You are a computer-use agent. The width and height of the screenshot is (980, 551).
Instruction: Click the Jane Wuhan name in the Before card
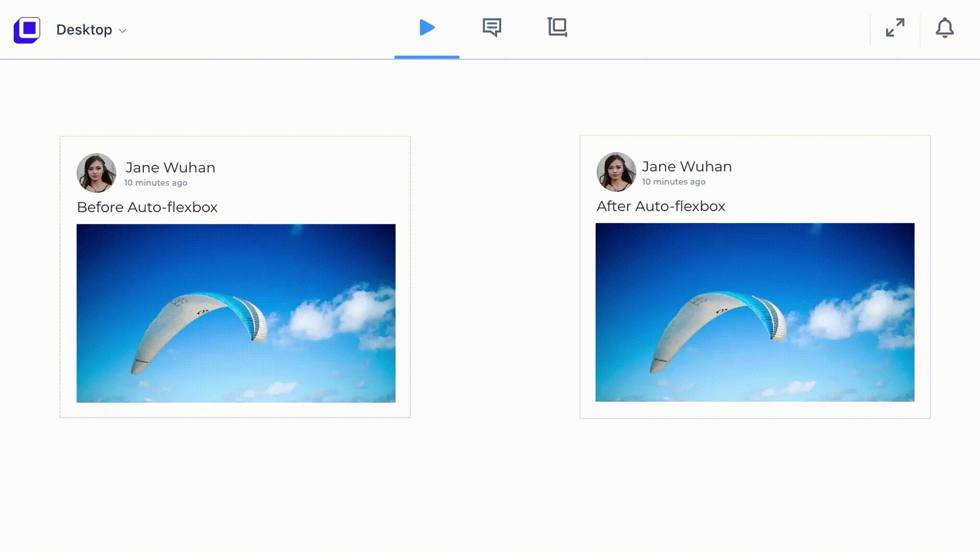(170, 167)
